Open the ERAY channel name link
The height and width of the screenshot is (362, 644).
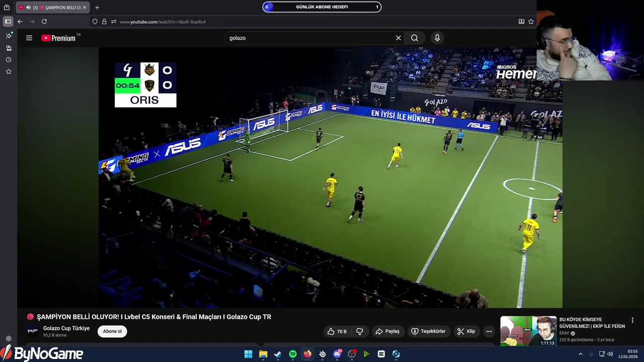click(x=564, y=333)
